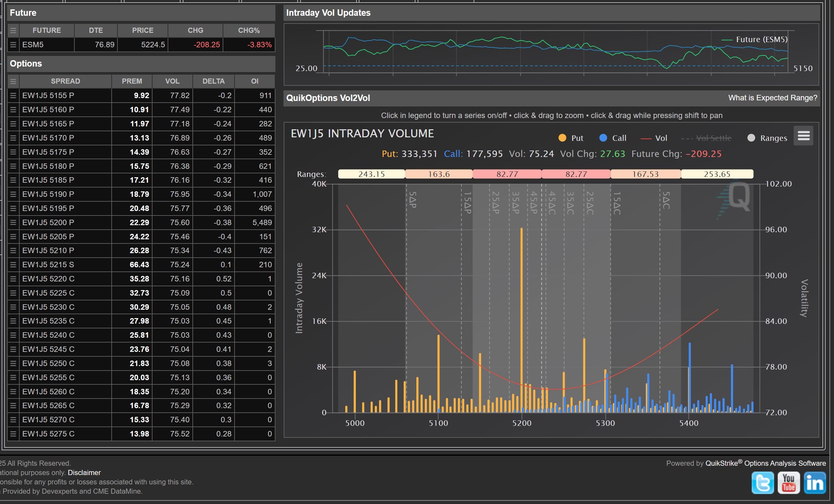Open the Twitter social icon
This screenshot has width=834, height=504.
(x=763, y=483)
